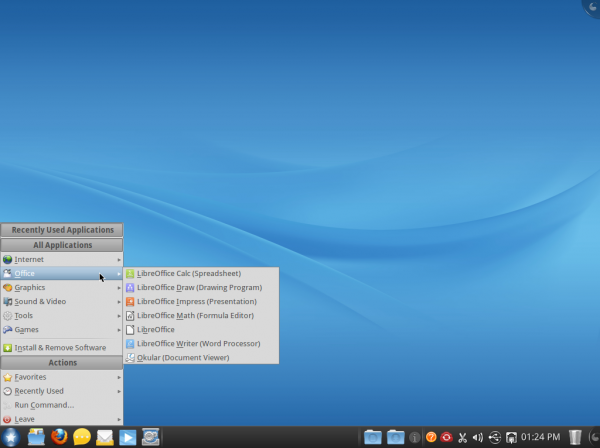Click the desktop toolbox at top-right corner

(592, 8)
